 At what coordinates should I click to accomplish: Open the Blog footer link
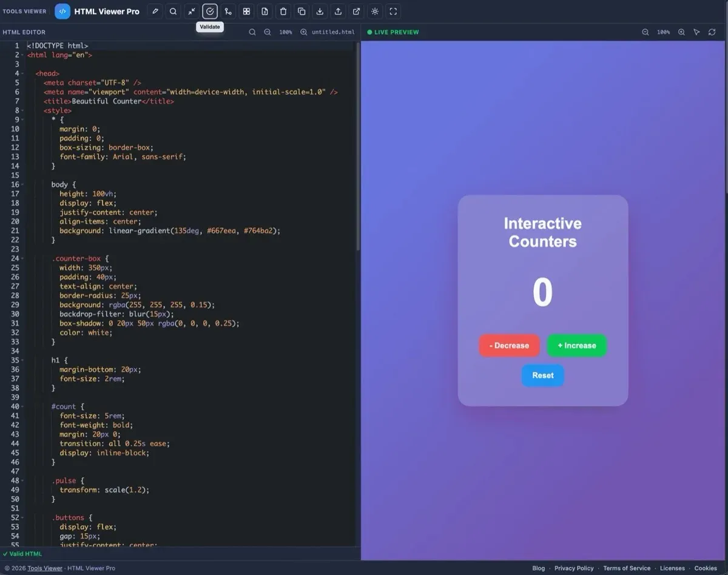click(x=539, y=568)
